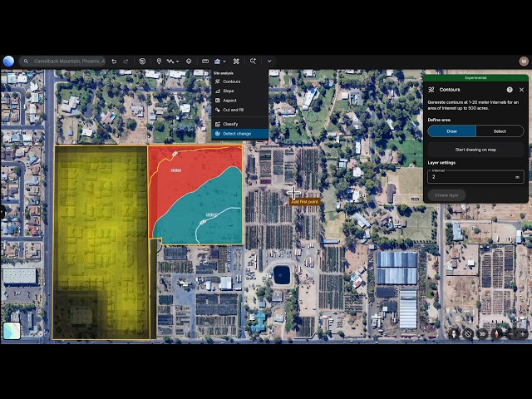Expand the left side panel handle

point(2,212)
